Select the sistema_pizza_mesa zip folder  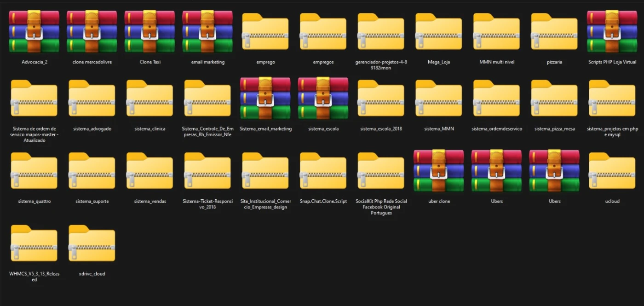(x=554, y=98)
